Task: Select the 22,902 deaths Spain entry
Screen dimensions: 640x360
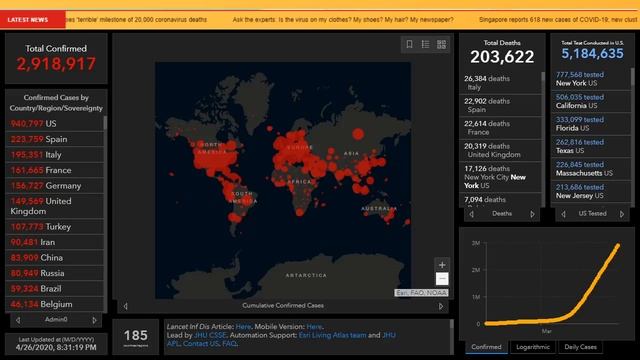Action: tap(501, 105)
